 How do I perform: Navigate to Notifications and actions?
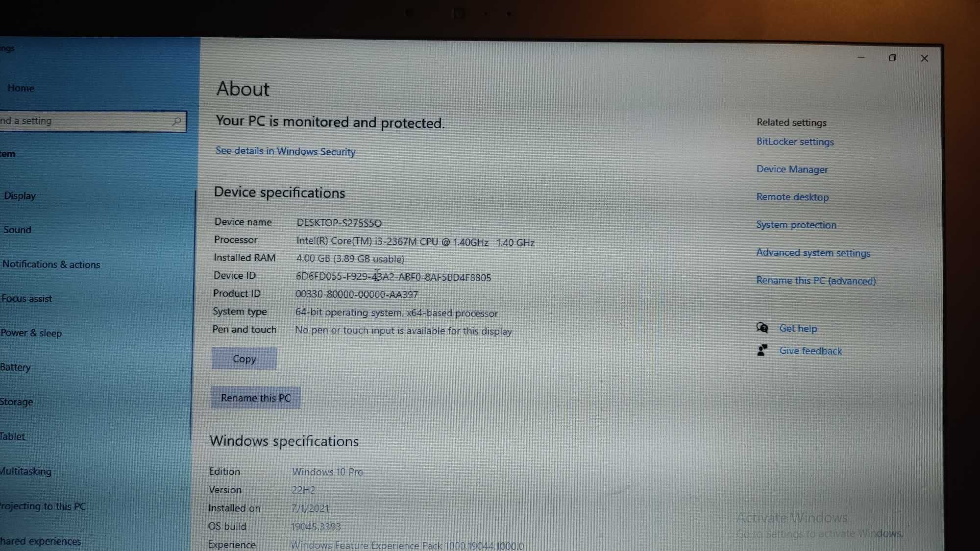[52, 264]
